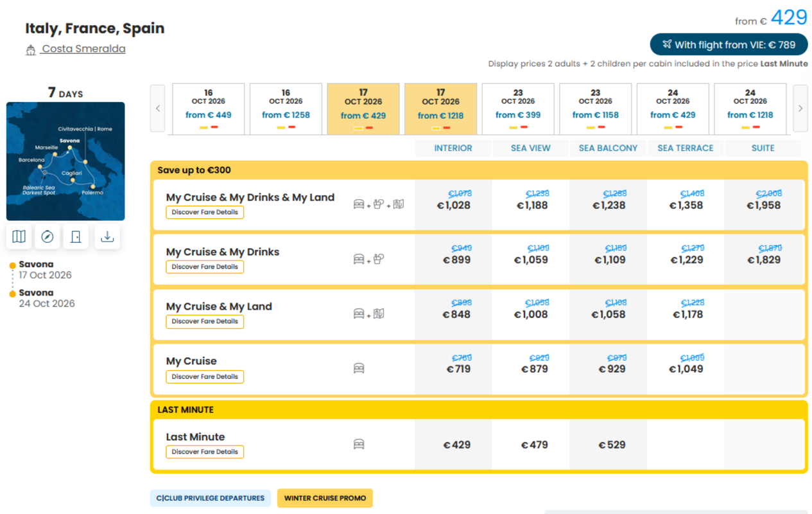Click the C|Club Privilege Departures tag
Viewport: 812px width, 514px height.
click(x=211, y=498)
